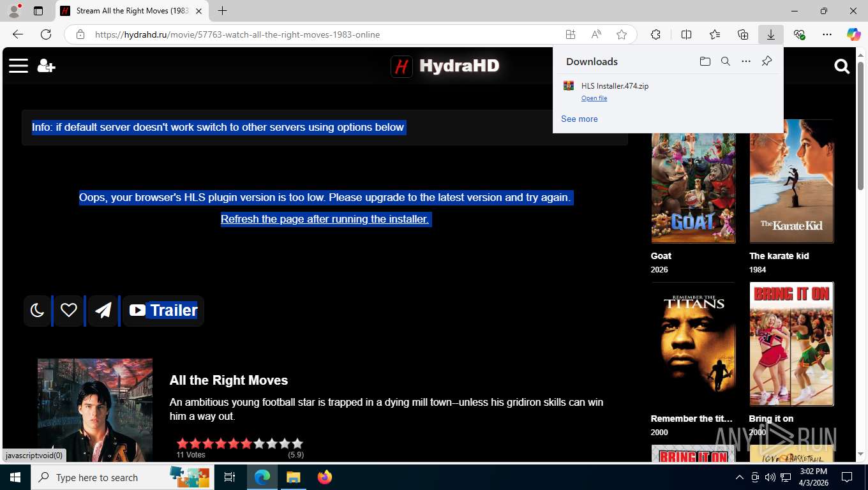Close the Stream All the Right Moves tab

198,11
